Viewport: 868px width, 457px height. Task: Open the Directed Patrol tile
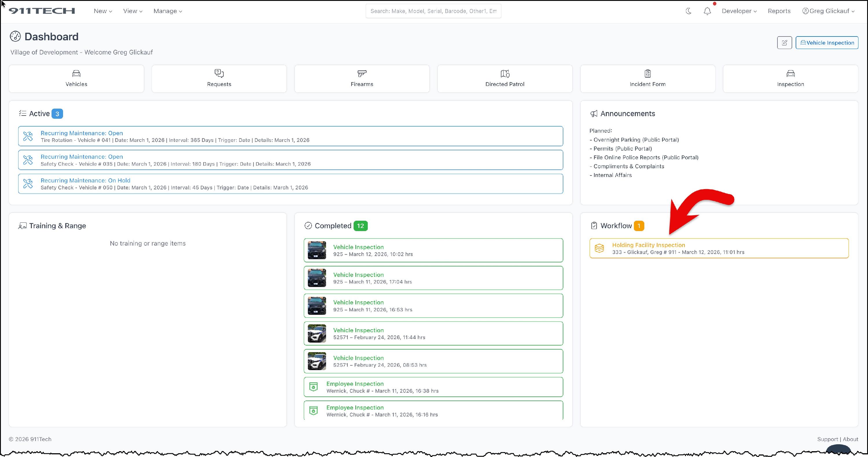click(x=505, y=78)
